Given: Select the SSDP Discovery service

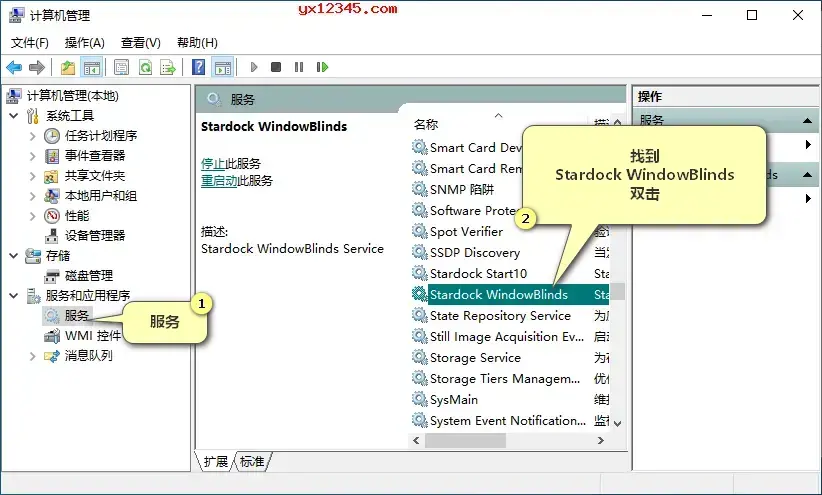Looking at the screenshot, I should tap(475, 252).
